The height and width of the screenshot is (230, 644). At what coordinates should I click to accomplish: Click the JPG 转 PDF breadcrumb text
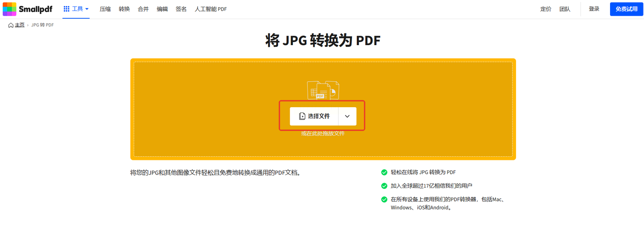click(42, 25)
